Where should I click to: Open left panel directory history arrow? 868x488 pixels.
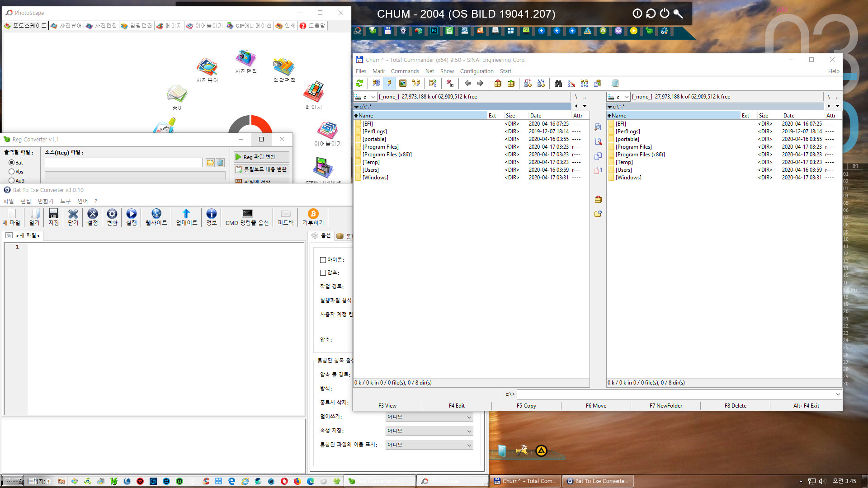(x=585, y=106)
